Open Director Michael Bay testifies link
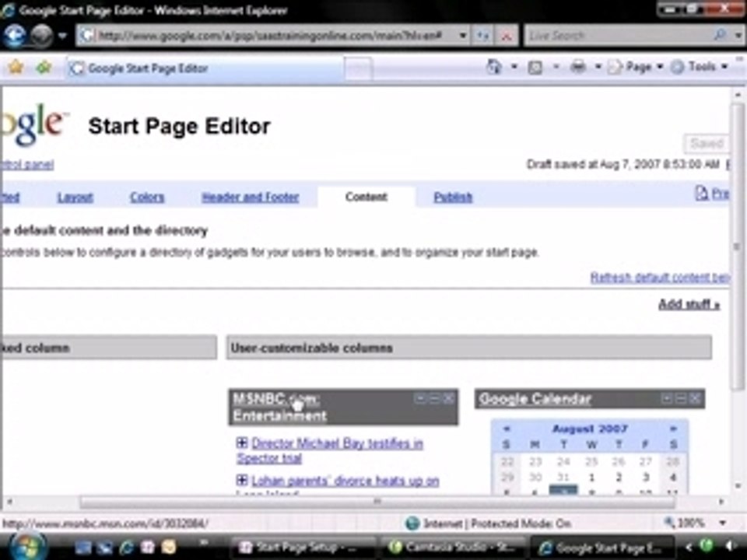The image size is (747, 560). pyautogui.click(x=330, y=450)
